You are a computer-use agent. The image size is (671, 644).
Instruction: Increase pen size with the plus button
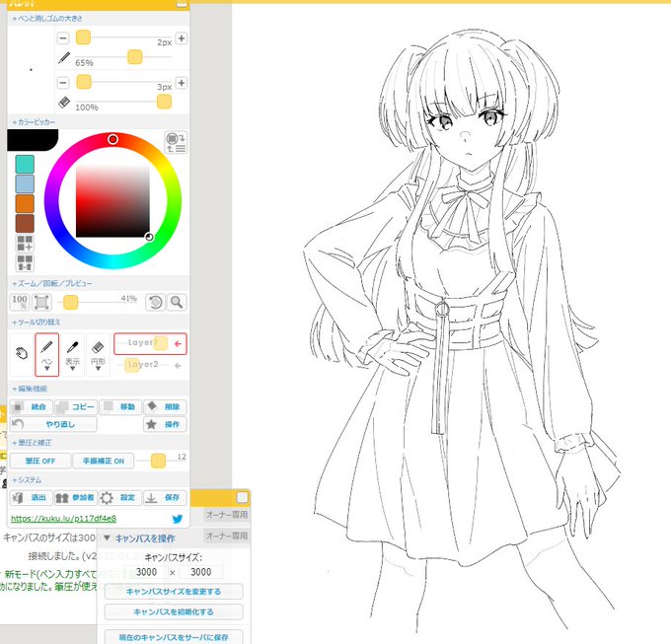[x=182, y=38]
